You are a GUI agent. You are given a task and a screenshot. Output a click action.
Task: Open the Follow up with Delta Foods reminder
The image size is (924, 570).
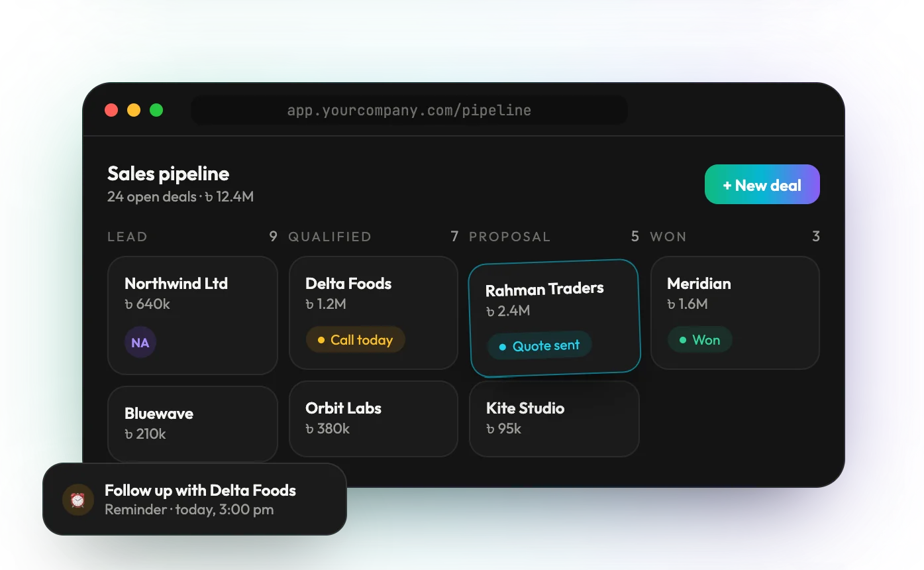[195, 499]
